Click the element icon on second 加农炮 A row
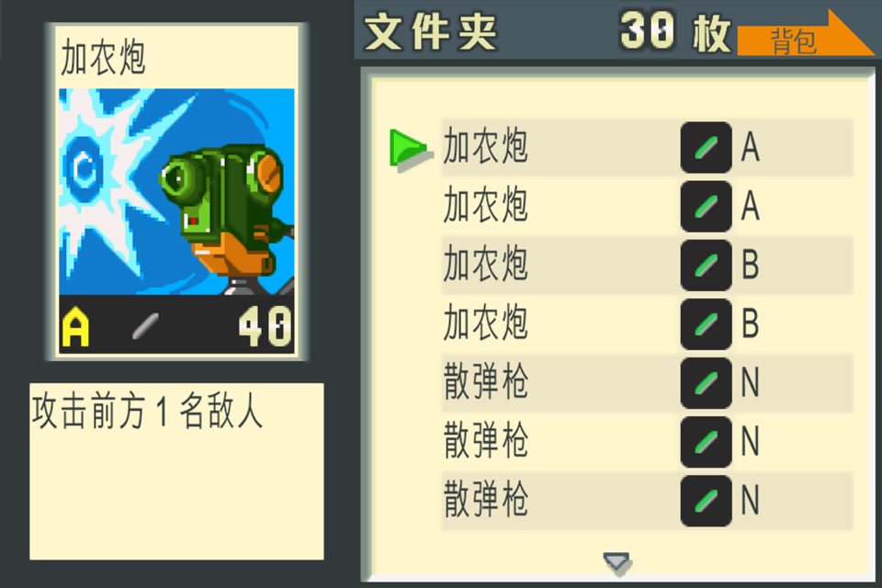This screenshot has height=588, width=882. [706, 206]
